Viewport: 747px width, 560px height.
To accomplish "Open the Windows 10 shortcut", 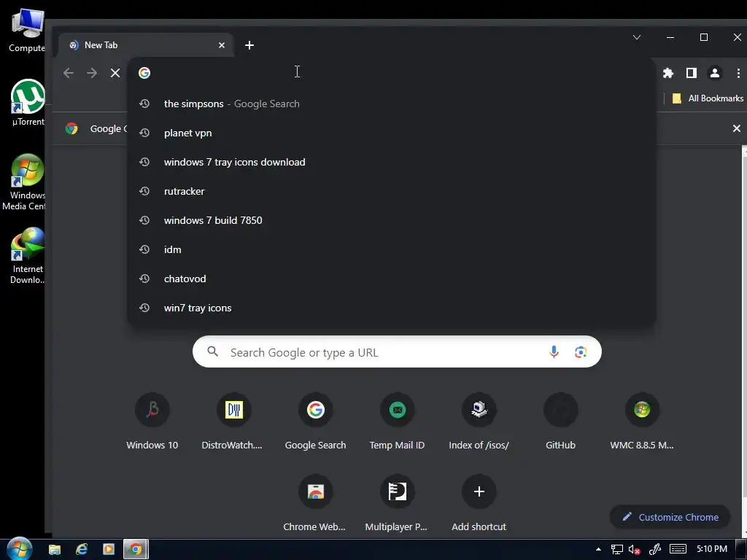I will [152, 422].
